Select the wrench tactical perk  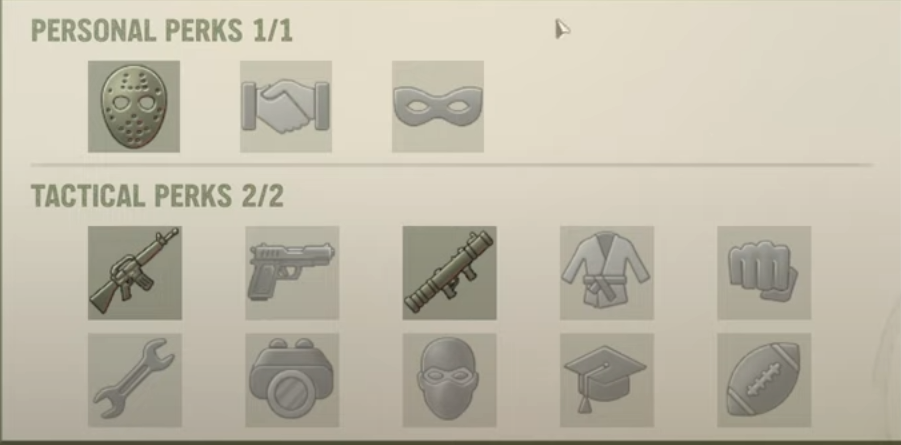pyautogui.click(x=135, y=380)
